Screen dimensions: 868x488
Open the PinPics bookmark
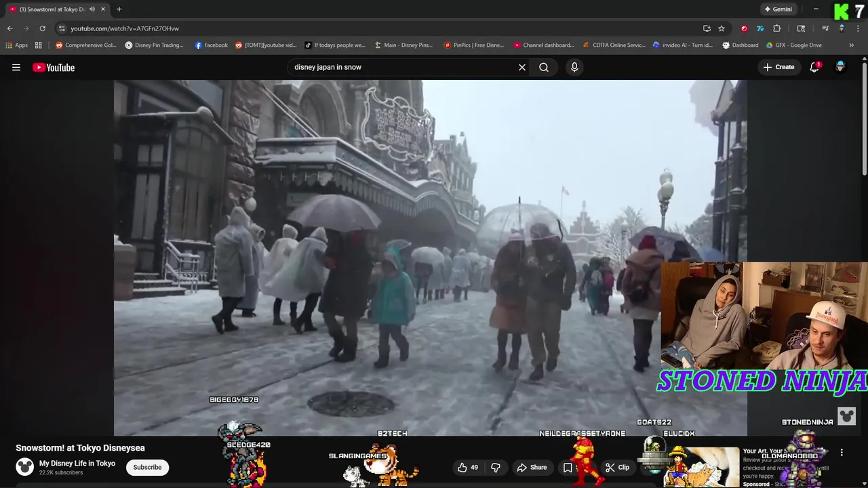click(x=474, y=45)
